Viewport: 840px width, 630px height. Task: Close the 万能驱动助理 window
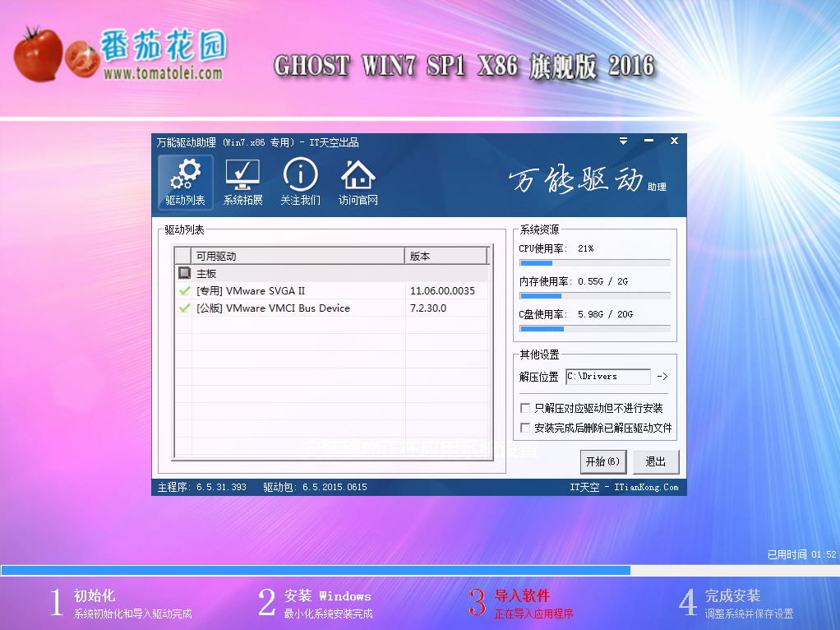(x=674, y=141)
